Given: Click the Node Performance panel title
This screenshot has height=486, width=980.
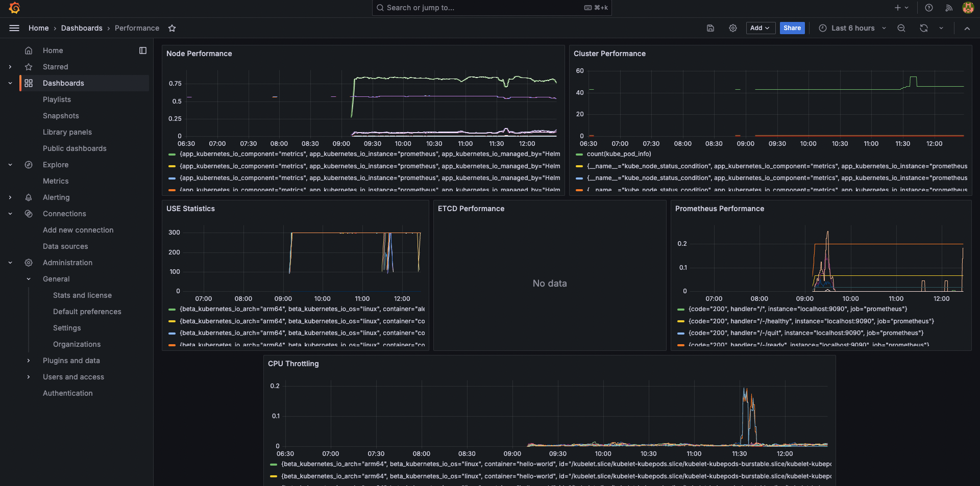Looking at the screenshot, I should [x=199, y=54].
